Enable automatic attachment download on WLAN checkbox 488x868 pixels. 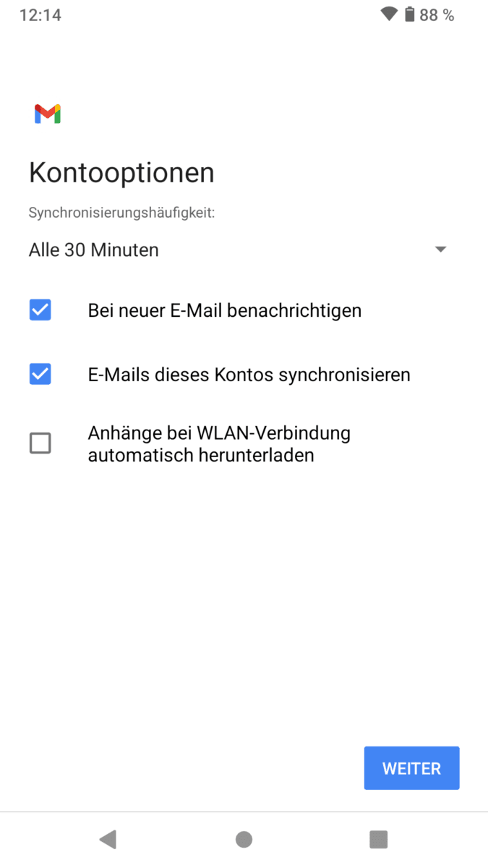pyautogui.click(x=40, y=443)
